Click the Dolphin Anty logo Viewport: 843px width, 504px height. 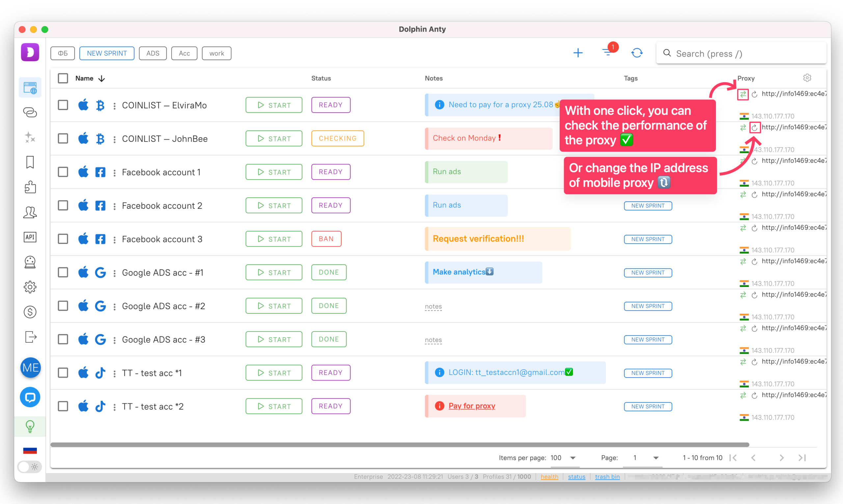pos(30,52)
